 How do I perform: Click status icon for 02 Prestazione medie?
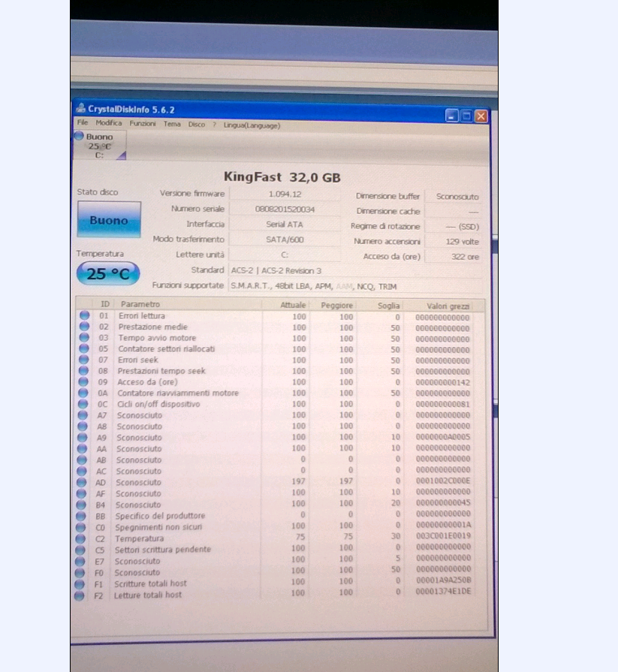pos(84,327)
